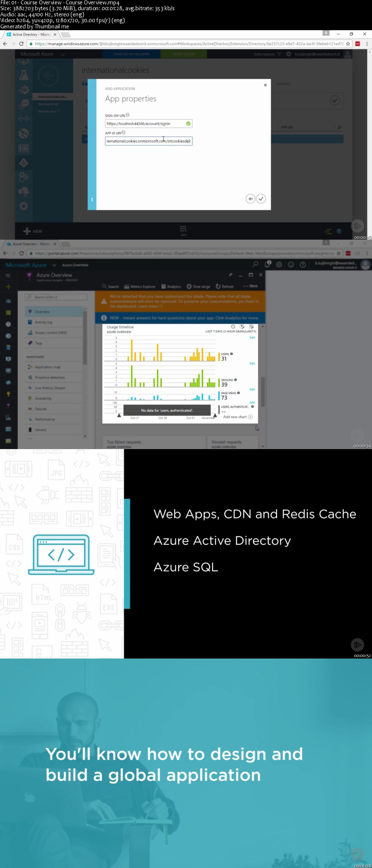Image resolution: width=372 pixels, height=868 pixels.
Task: Click the Subscriptions filter funnel icon
Action: coord(279,54)
